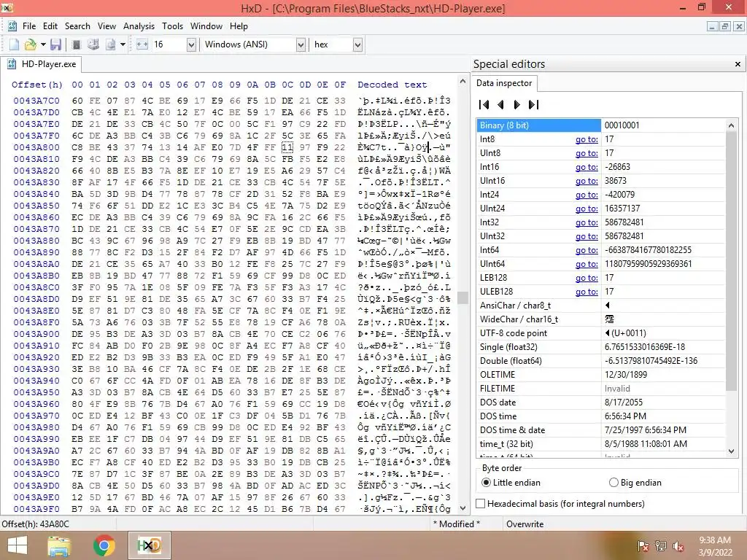Jump to first byte in Data inspector

click(484, 104)
